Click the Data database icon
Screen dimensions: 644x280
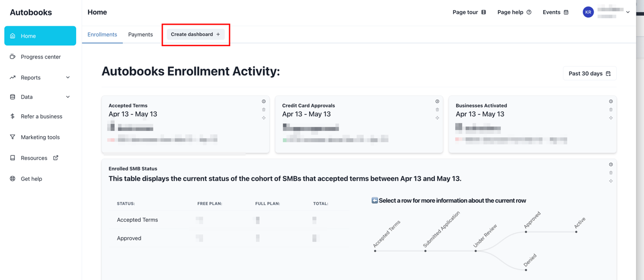coord(13,97)
